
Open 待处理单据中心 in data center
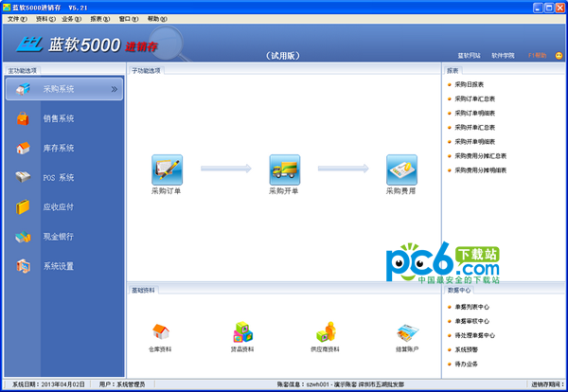pyautogui.click(x=475, y=335)
